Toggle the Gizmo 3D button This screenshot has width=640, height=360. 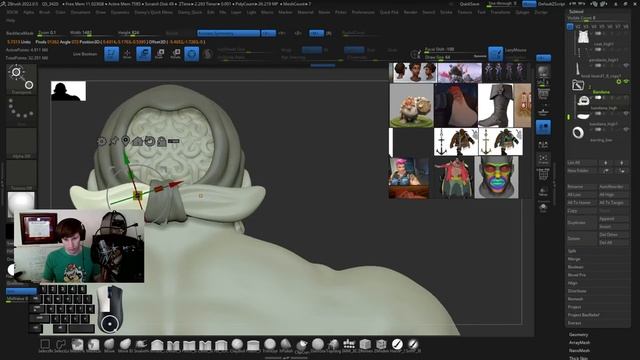pos(191,53)
